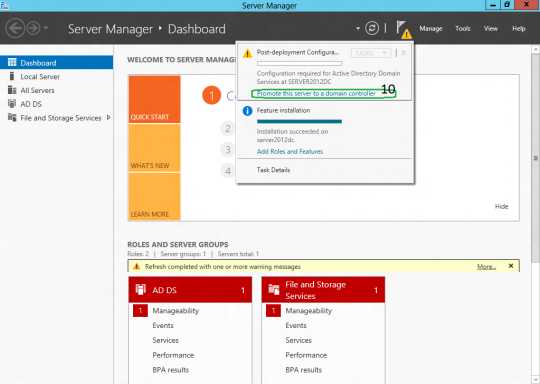Image resolution: width=540 pixels, height=384 pixels.
Task: Click the forward navigation arrow
Action: click(x=33, y=28)
